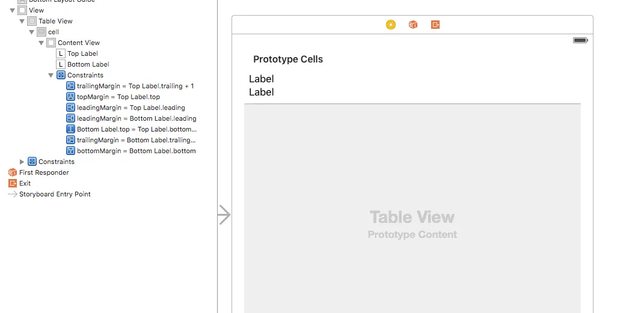Click the entry point arrow on the canvas

coord(224,214)
